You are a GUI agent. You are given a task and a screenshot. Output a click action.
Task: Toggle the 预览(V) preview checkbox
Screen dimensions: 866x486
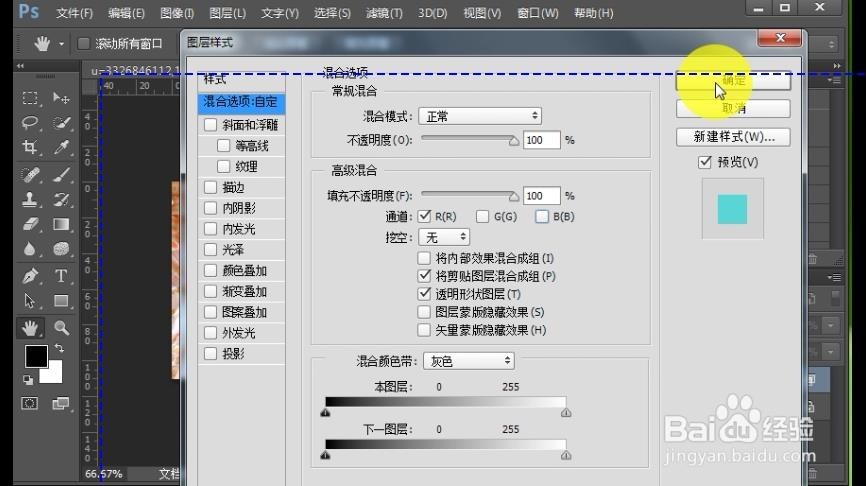pos(705,162)
